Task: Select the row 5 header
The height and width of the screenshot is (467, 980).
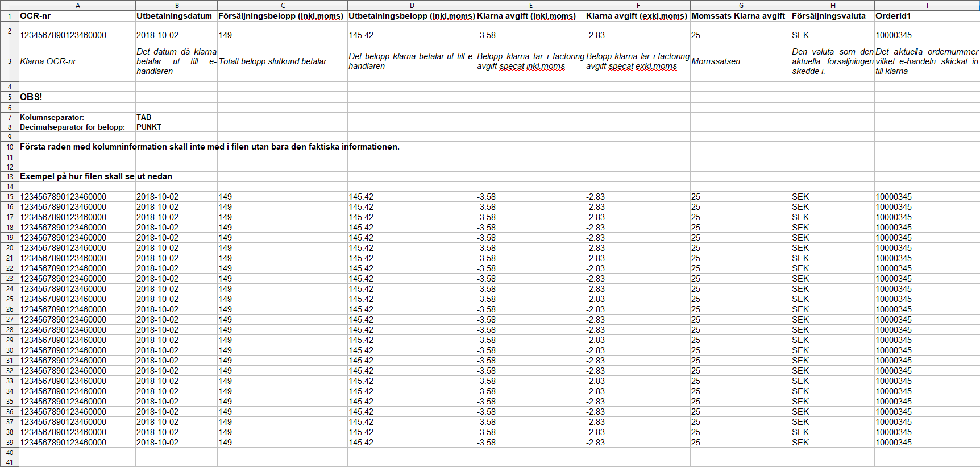Action: (x=10, y=97)
